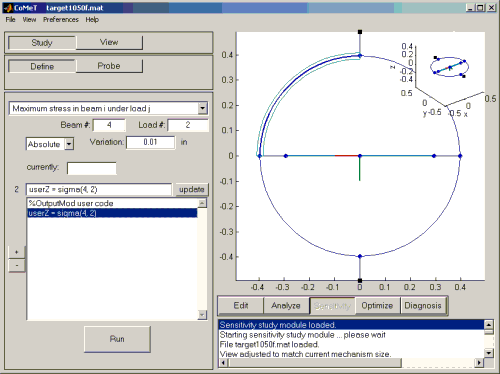Select the Study toggle button

(x=42, y=43)
